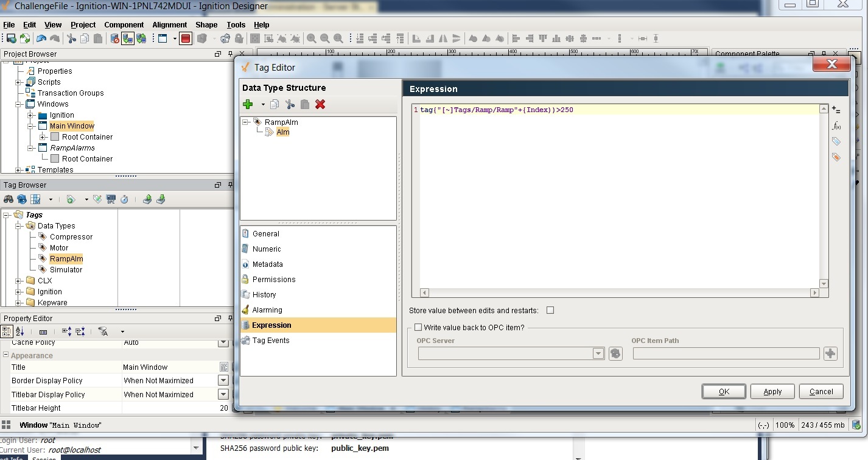Open the Component menu
Screen dimensions: 868x460
pyautogui.click(x=124, y=25)
